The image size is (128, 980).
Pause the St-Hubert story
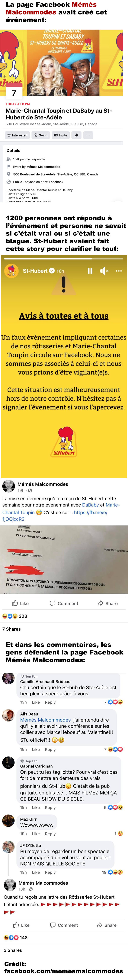tap(90, 271)
